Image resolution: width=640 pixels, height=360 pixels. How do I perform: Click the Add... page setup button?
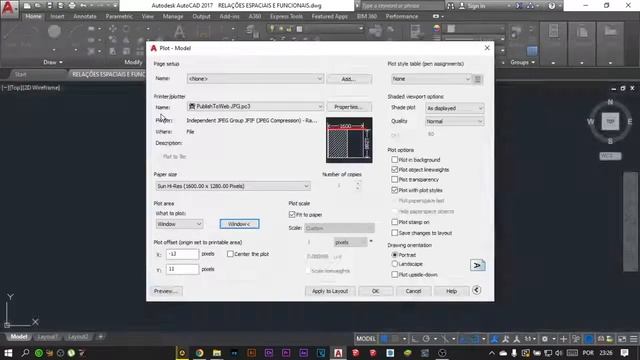[x=349, y=79]
